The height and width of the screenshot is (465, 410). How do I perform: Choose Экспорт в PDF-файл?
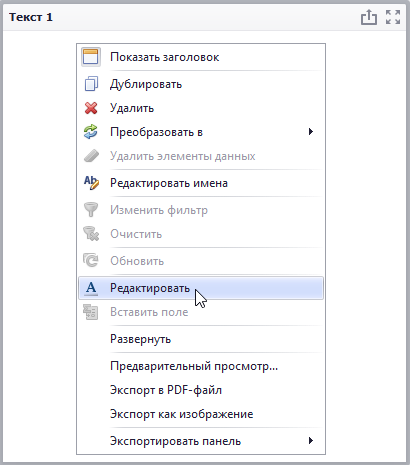201,390
